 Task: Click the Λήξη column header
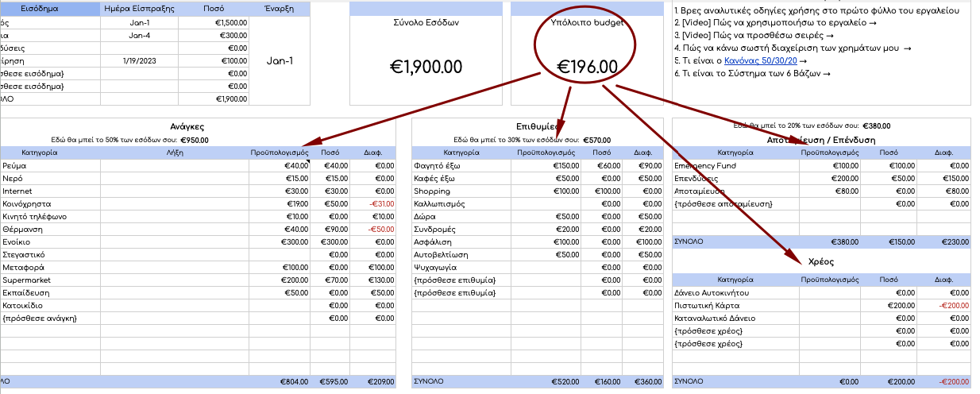coord(175,152)
